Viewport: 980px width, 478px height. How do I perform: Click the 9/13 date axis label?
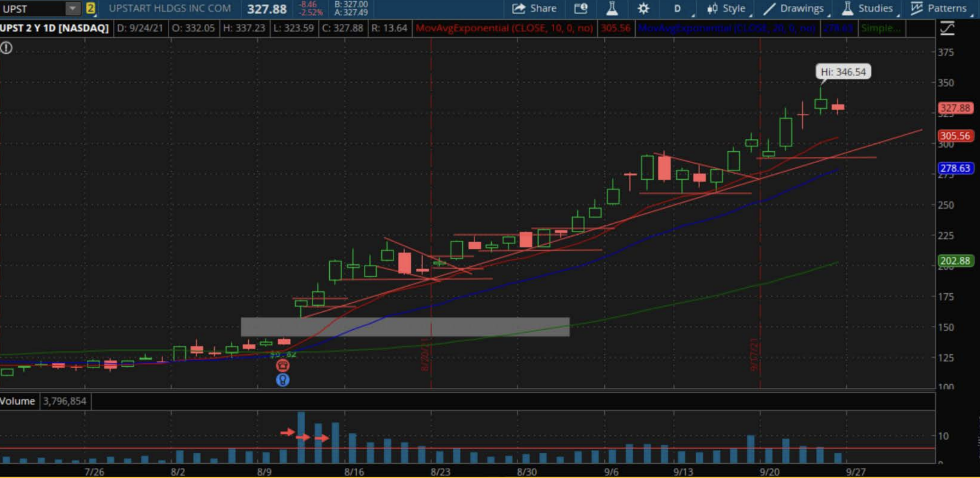coord(683,472)
